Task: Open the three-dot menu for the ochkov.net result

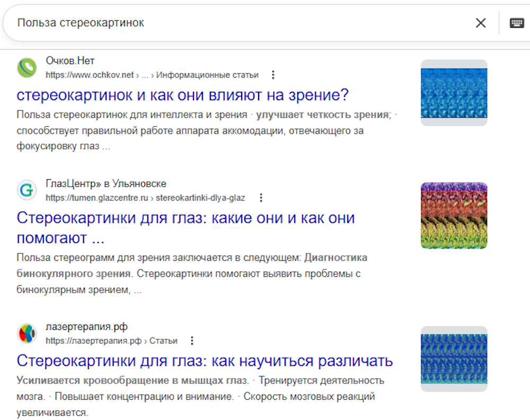Action: coord(273,75)
